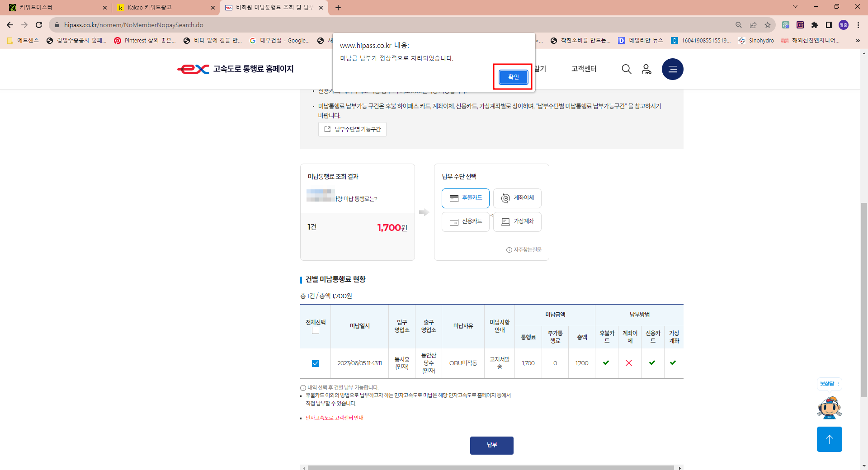Reload the hipass page
The image size is (868, 470).
tap(39, 25)
